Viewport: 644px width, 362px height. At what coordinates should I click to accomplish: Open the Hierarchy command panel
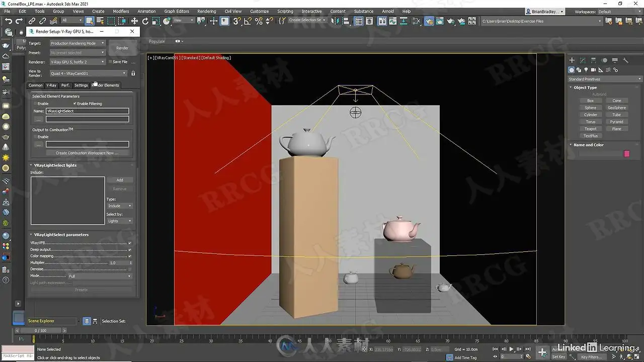[x=594, y=60]
